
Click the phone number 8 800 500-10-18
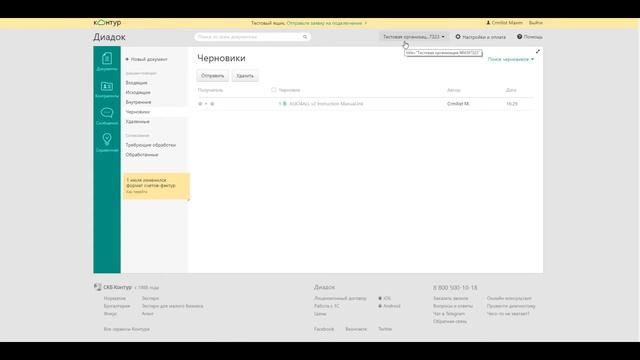coord(455,288)
